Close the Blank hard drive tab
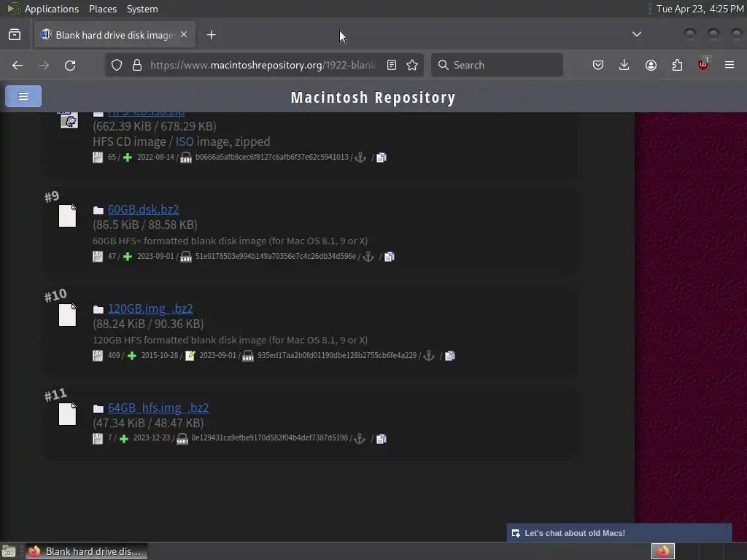Screen dimensions: 747x560 (184, 35)
